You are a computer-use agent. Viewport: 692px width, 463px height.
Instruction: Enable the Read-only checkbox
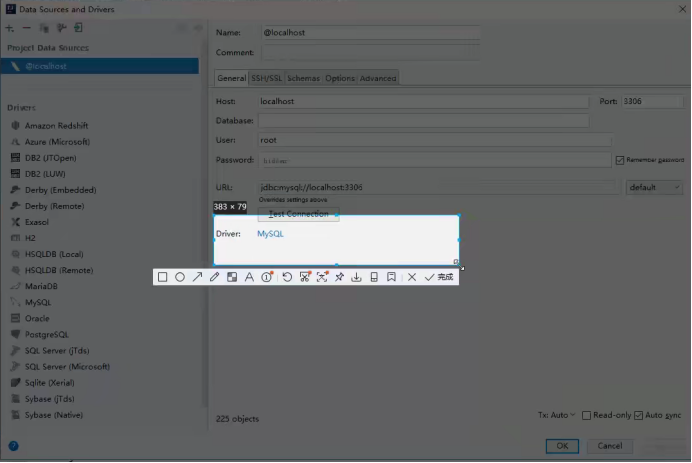point(586,415)
